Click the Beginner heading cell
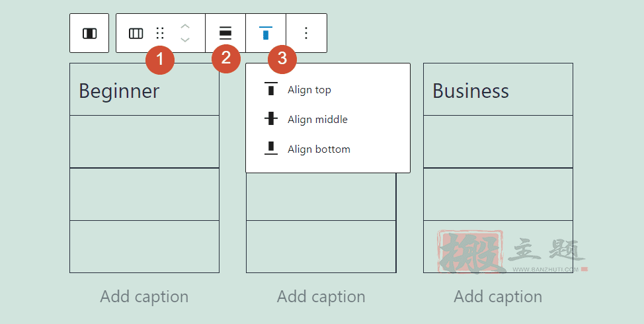This screenshot has width=644, height=324. [x=144, y=89]
